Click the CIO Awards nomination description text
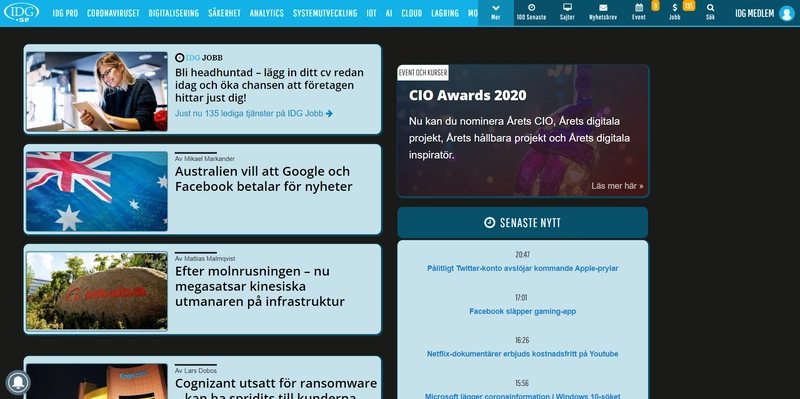The image size is (800, 399). 519,138
